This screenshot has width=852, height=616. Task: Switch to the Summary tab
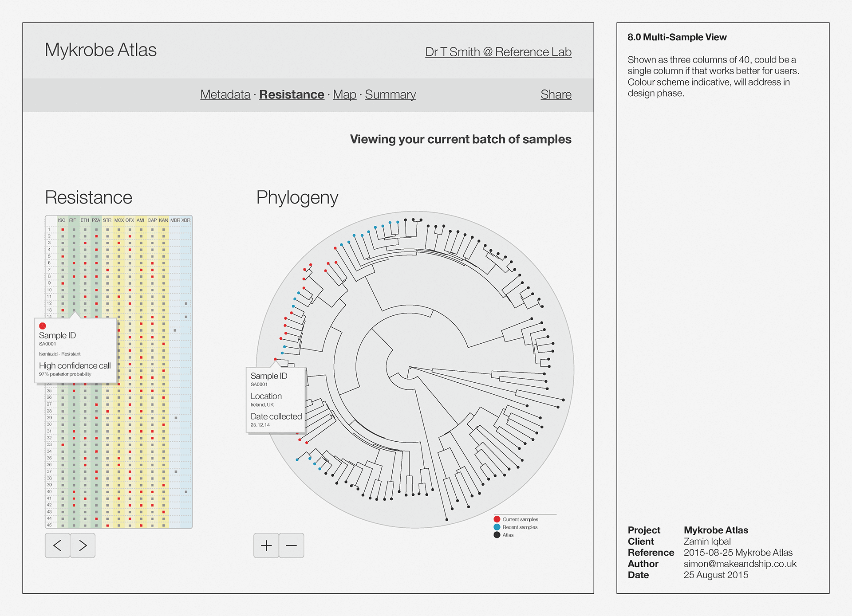coord(390,94)
